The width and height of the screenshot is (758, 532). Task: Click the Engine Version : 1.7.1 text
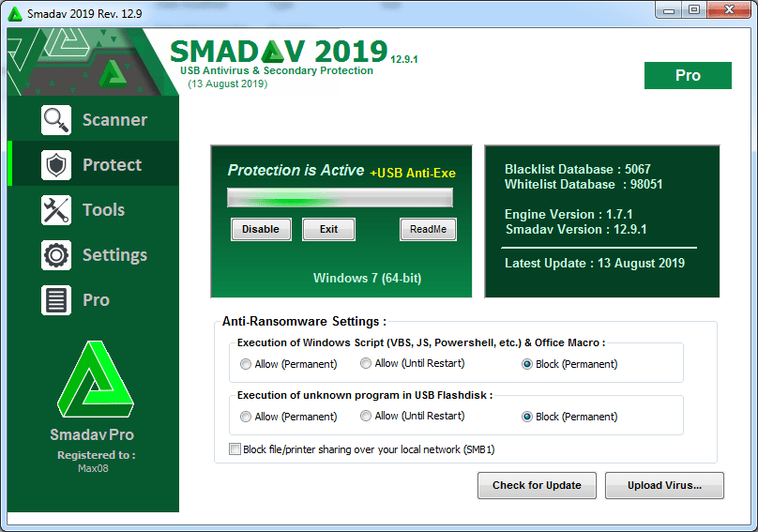point(568,214)
